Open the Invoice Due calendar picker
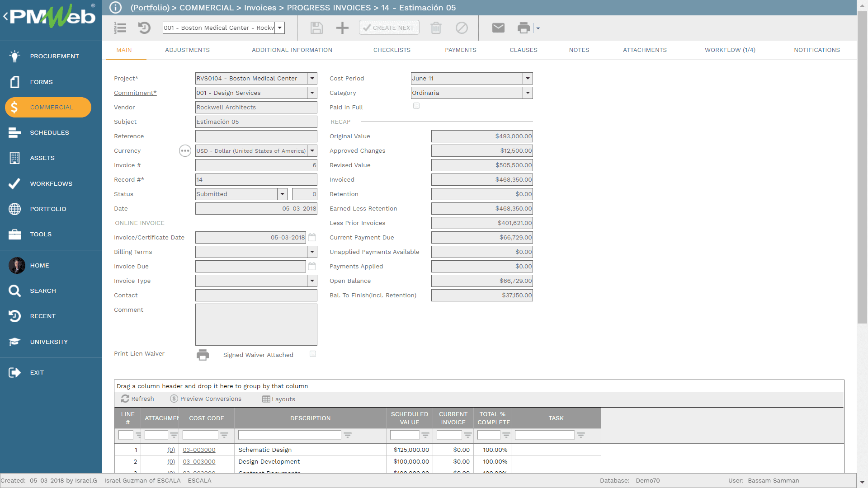The width and height of the screenshot is (868, 488). coord(312,266)
